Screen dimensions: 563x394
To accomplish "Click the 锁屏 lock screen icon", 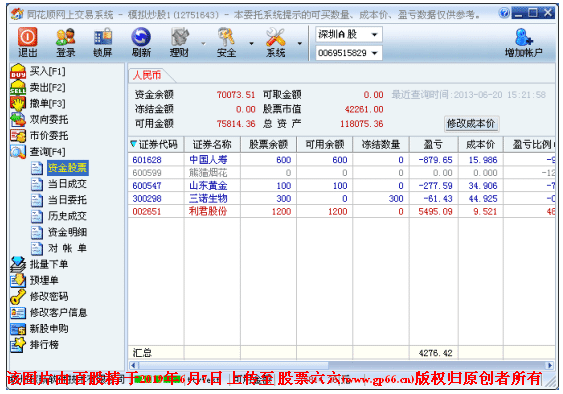I will pos(103,42).
